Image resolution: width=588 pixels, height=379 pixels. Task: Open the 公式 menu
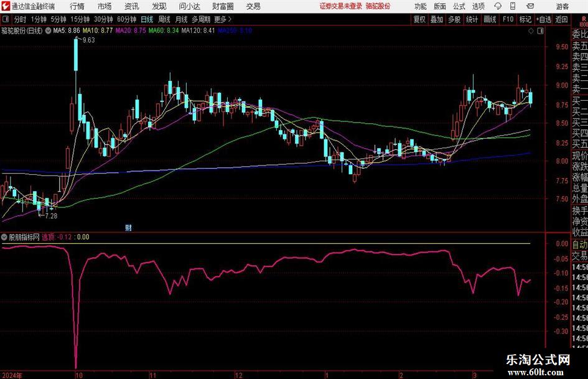(459, 6)
